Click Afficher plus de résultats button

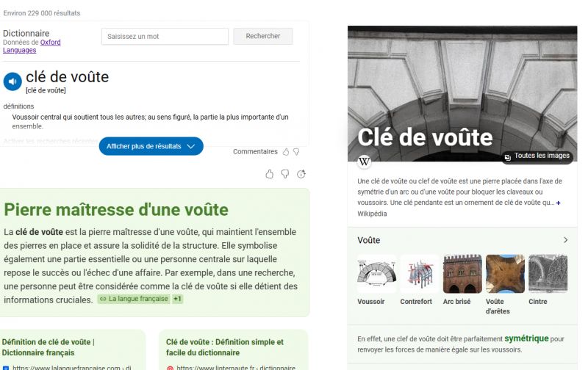point(151,146)
